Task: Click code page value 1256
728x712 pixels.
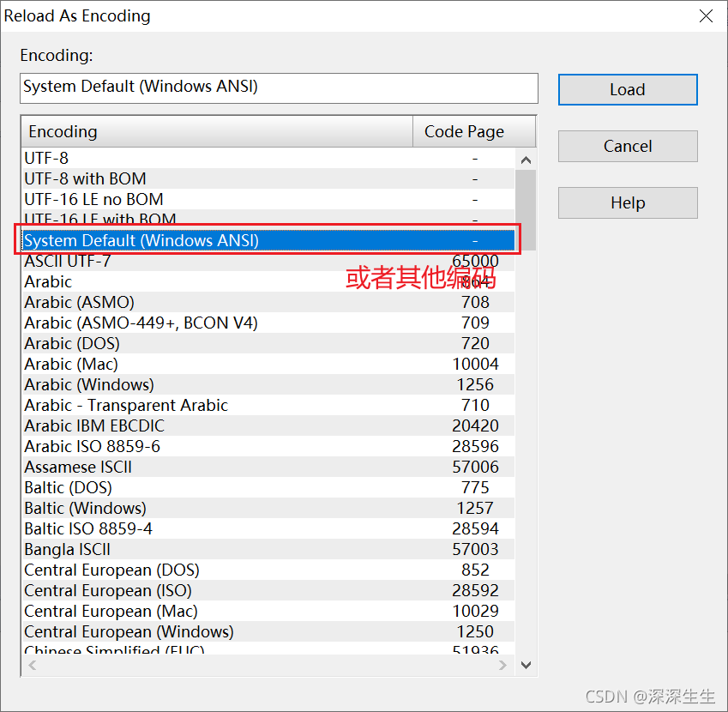Action: pyautogui.click(x=475, y=384)
